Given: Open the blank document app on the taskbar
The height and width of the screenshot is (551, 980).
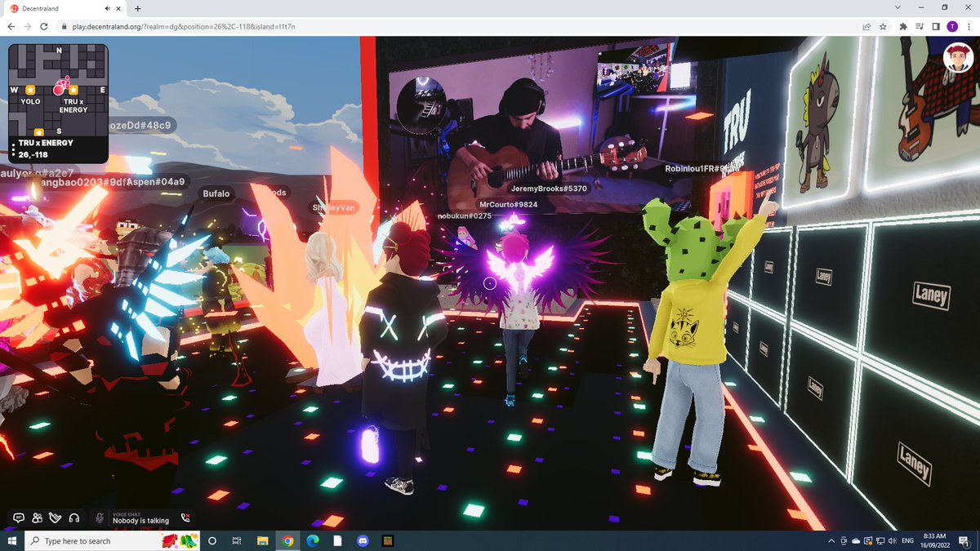Looking at the screenshot, I should pos(337,540).
